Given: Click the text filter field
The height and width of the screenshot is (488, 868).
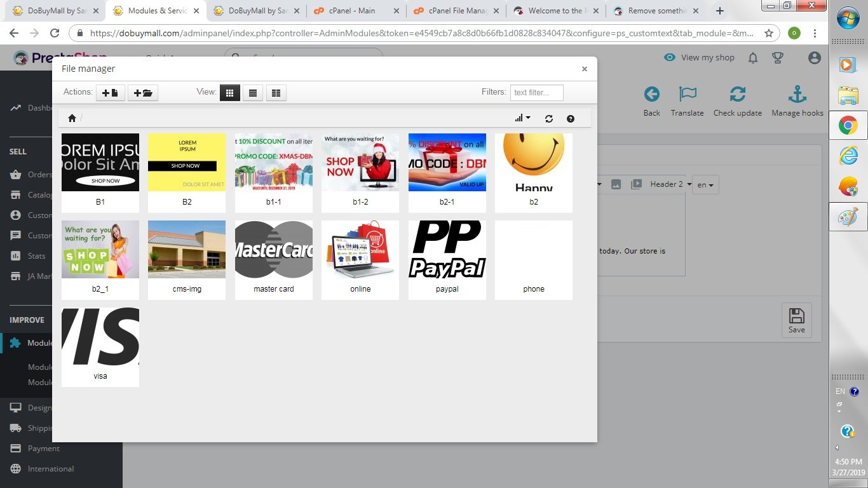Looking at the screenshot, I should pos(537,93).
